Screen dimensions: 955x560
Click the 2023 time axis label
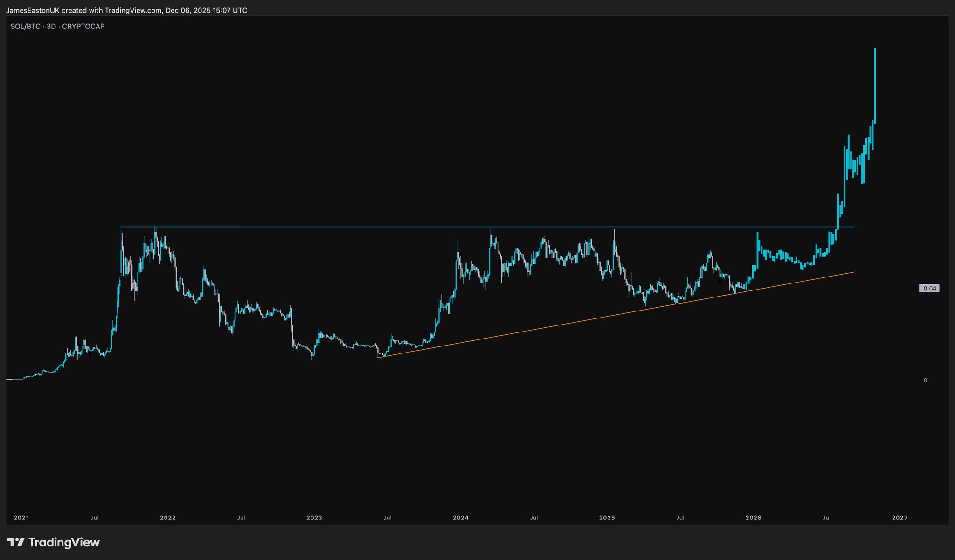(x=314, y=518)
